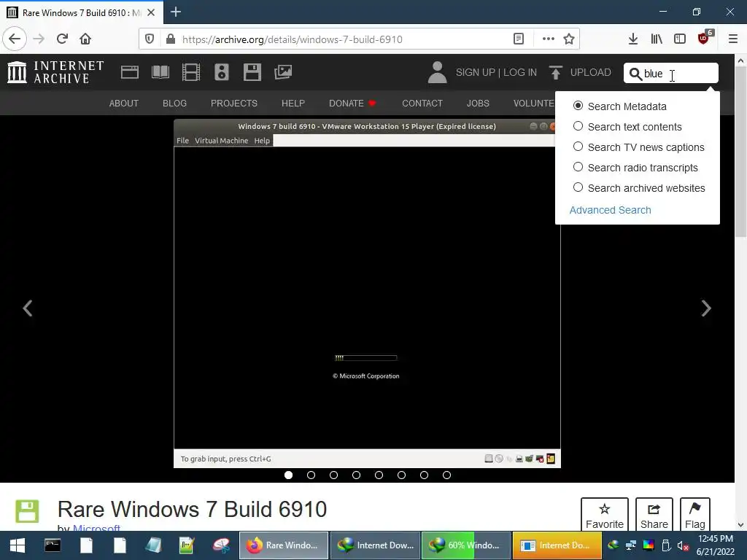Click the UPLOAD text link
747x560 pixels.
click(x=590, y=72)
